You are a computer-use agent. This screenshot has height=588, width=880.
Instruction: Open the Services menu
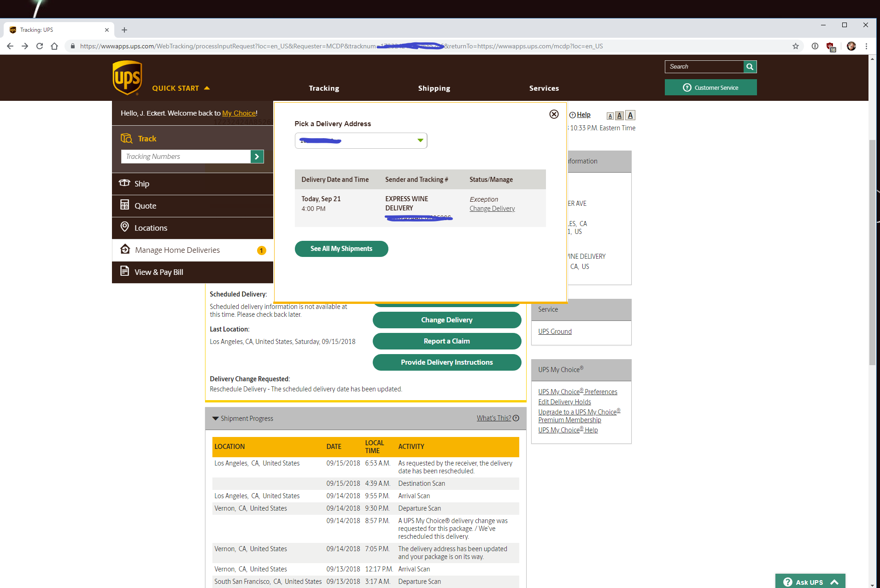coord(544,88)
